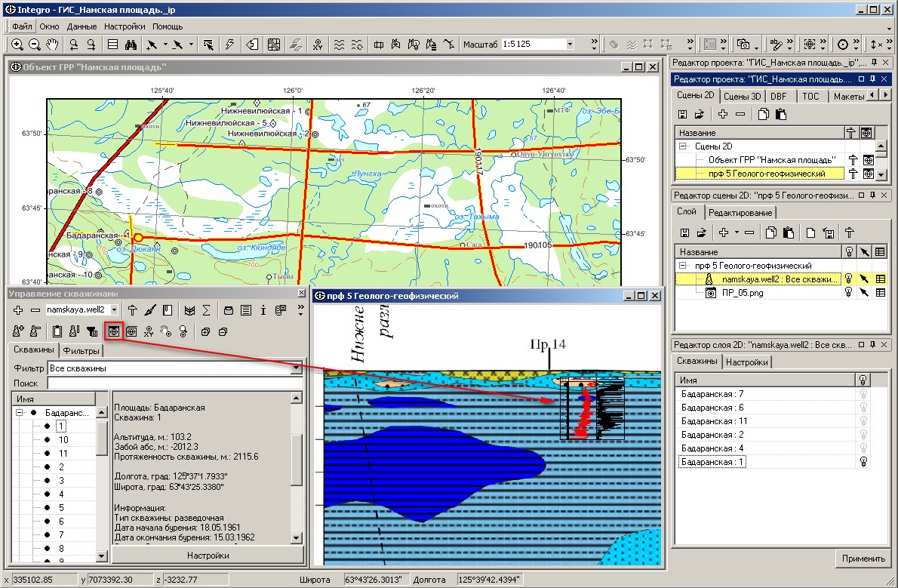Click the red-highlighted show well on scene icon
The image size is (898, 588).
114,331
